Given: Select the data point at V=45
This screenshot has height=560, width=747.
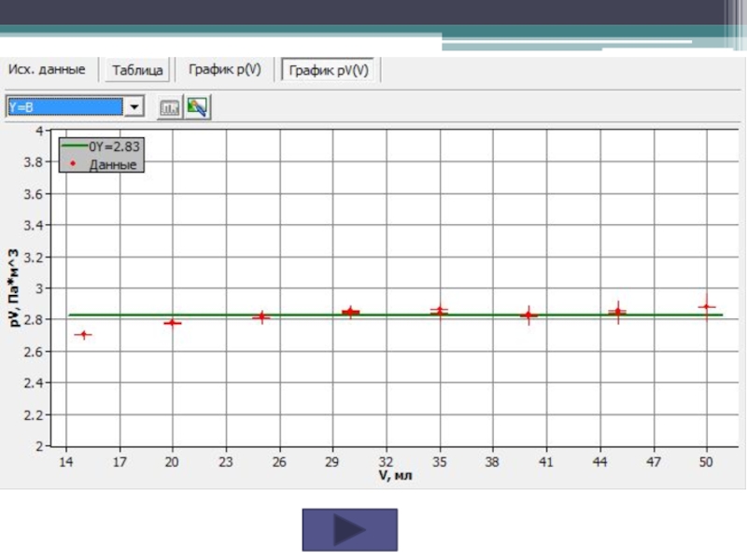Looking at the screenshot, I should tap(617, 312).
